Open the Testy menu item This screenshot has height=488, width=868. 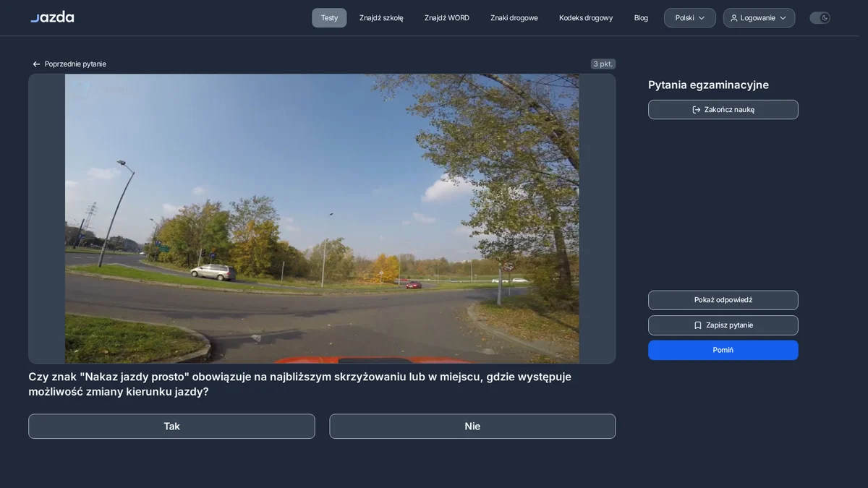329,18
